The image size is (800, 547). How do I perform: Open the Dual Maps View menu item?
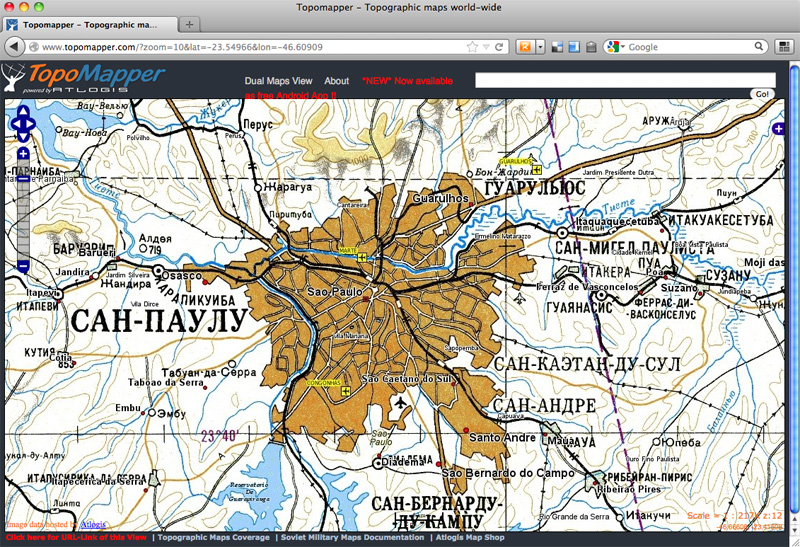[279, 81]
